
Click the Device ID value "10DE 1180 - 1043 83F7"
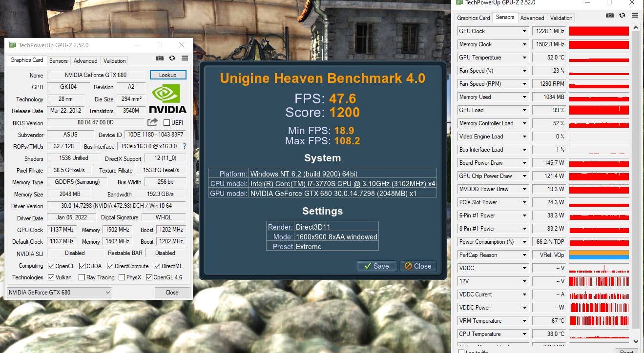pos(155,135)
